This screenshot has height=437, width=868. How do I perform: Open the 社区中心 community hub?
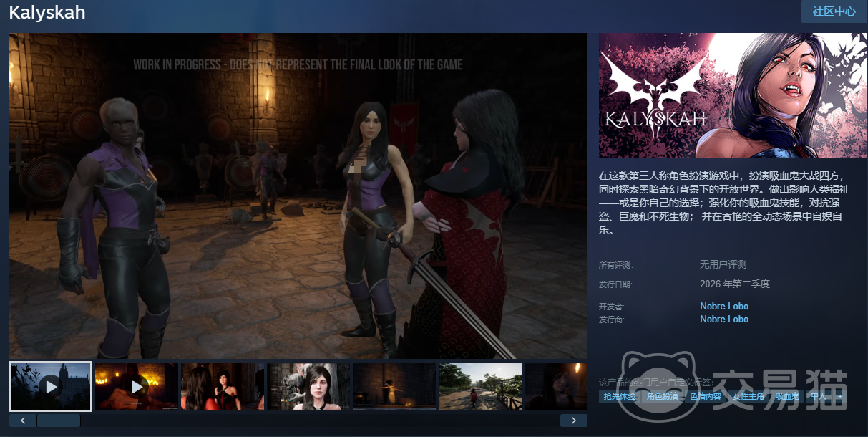pyautogui.click(x=834, y=11)
